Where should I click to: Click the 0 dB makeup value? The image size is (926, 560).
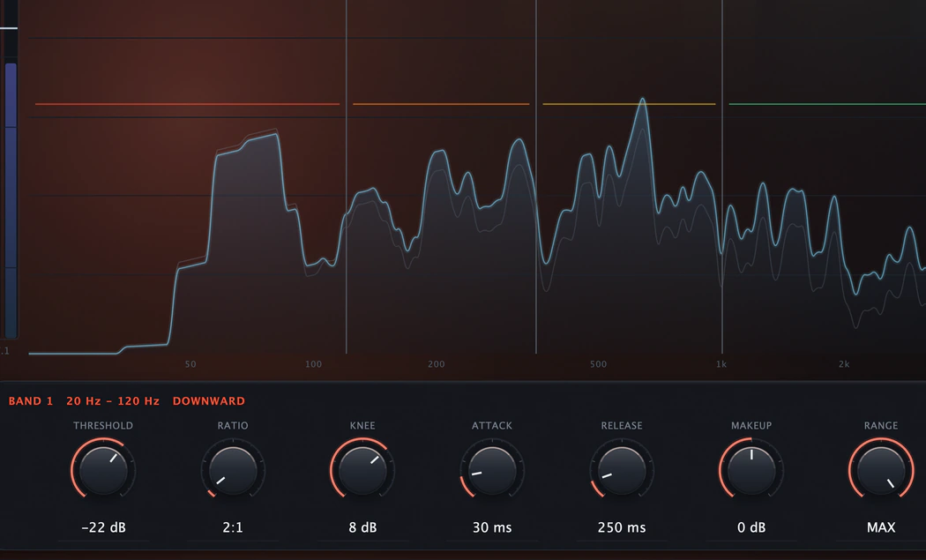[751, 527]
